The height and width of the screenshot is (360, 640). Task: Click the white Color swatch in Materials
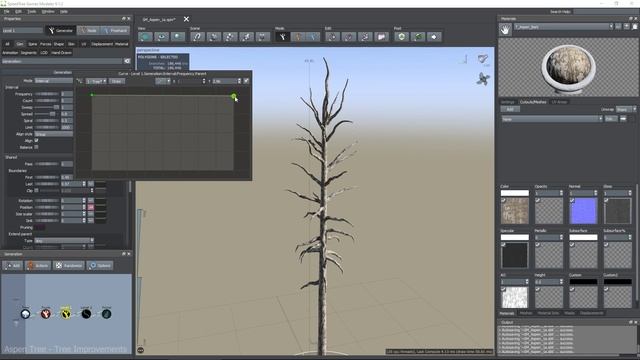(x=515, y=193)
